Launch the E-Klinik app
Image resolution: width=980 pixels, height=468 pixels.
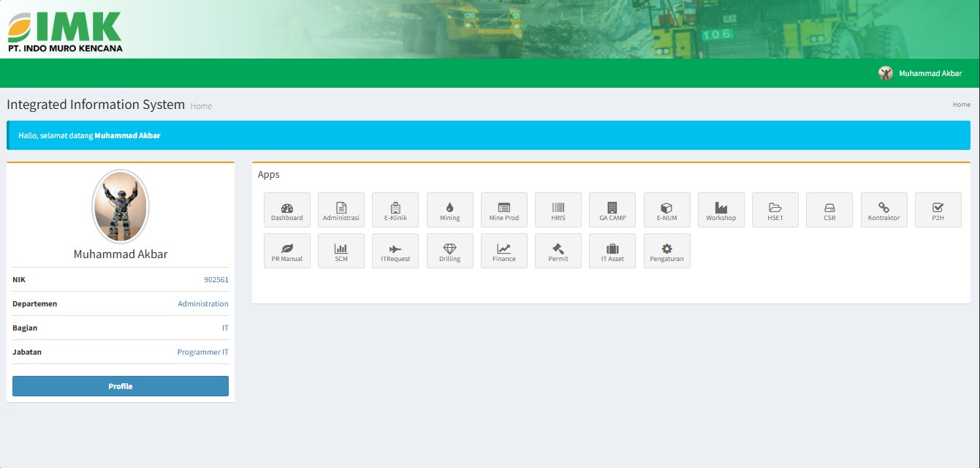point(395,210)
